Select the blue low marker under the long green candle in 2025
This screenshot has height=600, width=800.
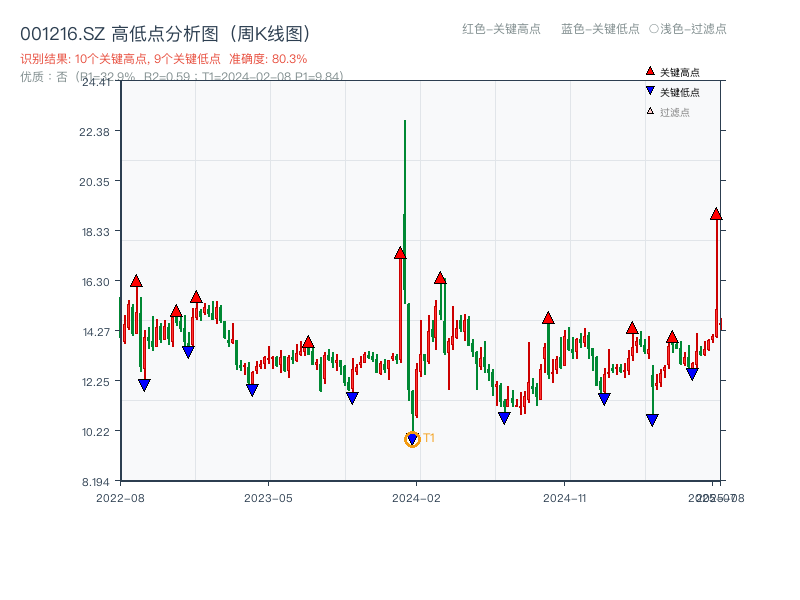click(x=652, y=420)
